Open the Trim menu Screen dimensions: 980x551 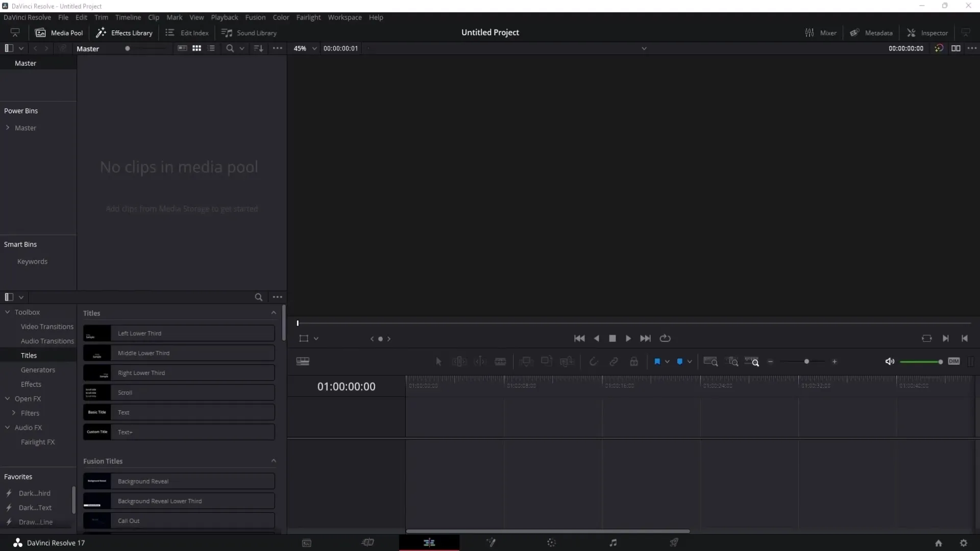coord(101,17)
